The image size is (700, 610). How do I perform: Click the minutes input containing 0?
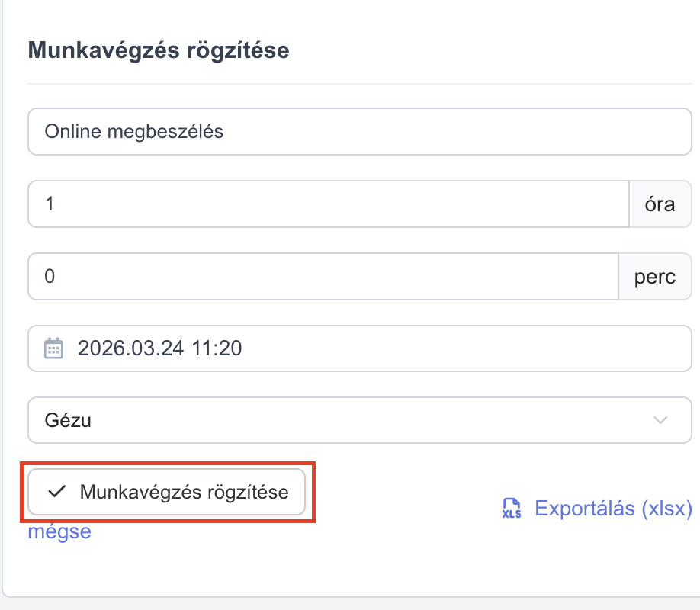323,277
